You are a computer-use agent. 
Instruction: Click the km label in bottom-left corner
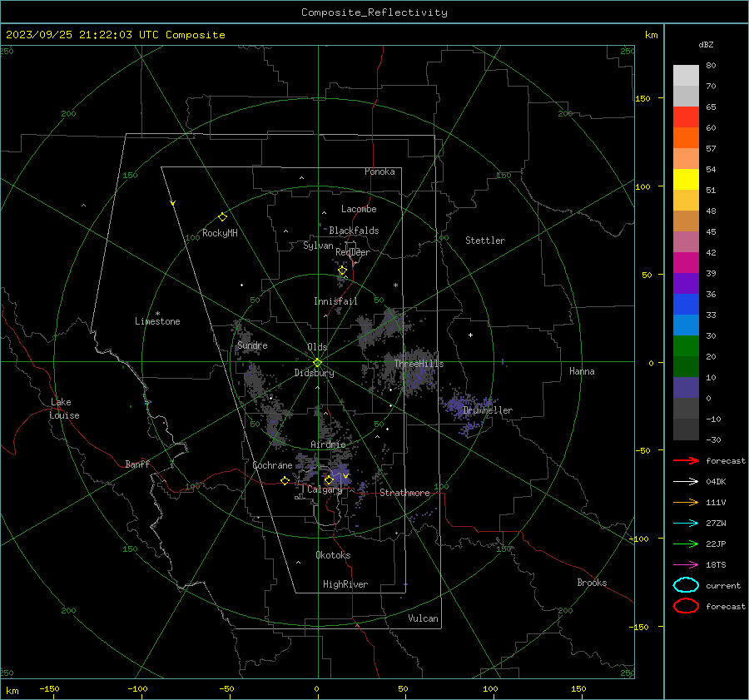12,691
